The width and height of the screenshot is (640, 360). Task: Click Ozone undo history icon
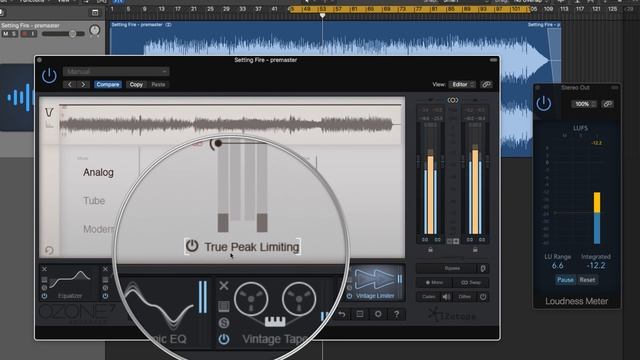[342, 314]
